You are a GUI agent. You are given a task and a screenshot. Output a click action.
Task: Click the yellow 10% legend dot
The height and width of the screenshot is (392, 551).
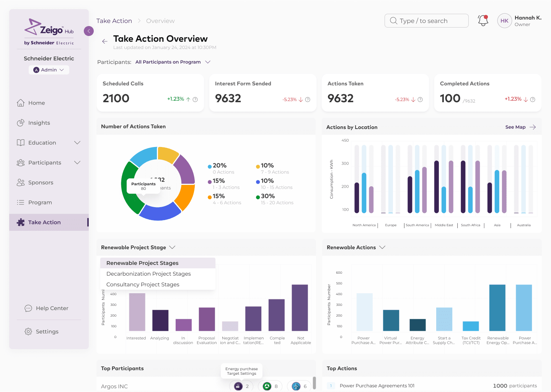(x=258, y=167)
